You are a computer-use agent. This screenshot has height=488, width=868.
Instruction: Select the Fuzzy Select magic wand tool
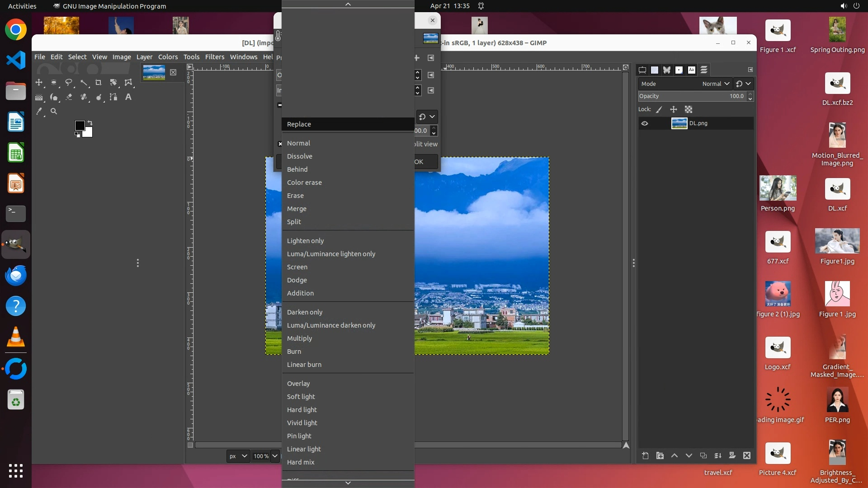pyautogui.click(x=84, y=83)
